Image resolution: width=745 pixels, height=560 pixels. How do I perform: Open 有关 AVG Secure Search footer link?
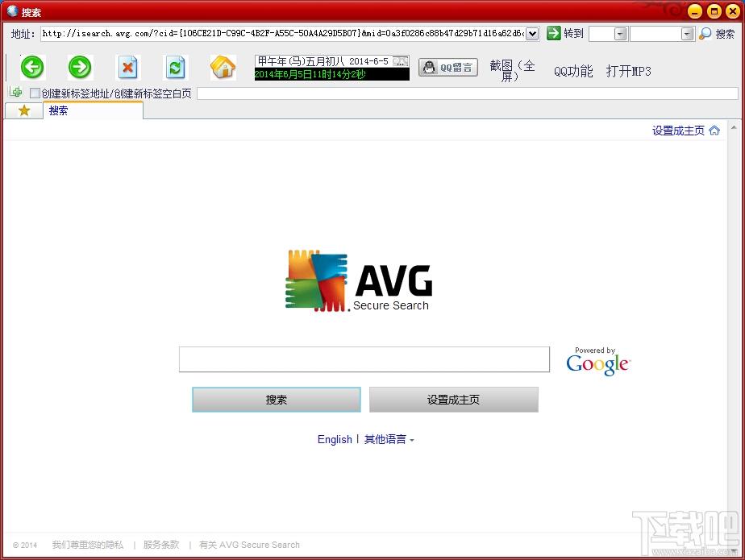249,545
